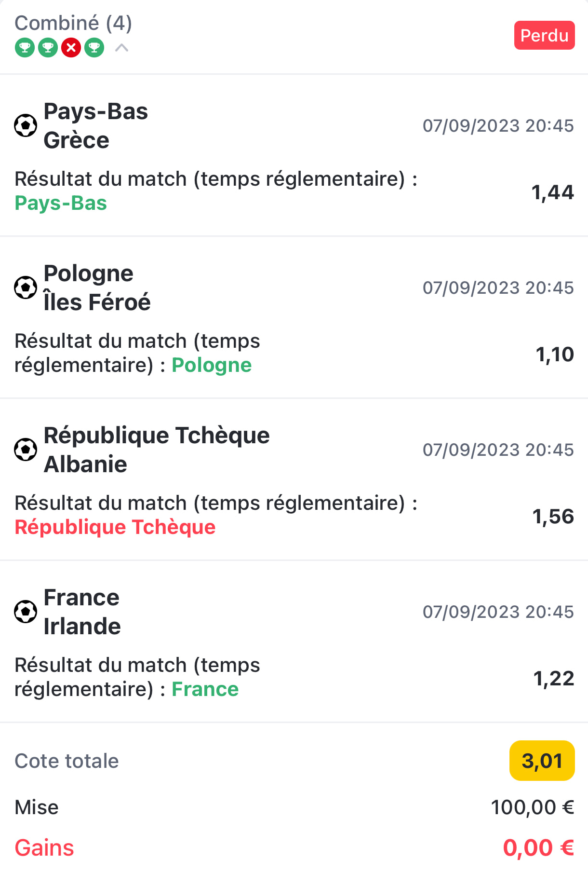This screenshot has width=588, height=873.
Task: Click the soccer ball icon beside Pologne Îles Féroé
Action: pos(26,287)
